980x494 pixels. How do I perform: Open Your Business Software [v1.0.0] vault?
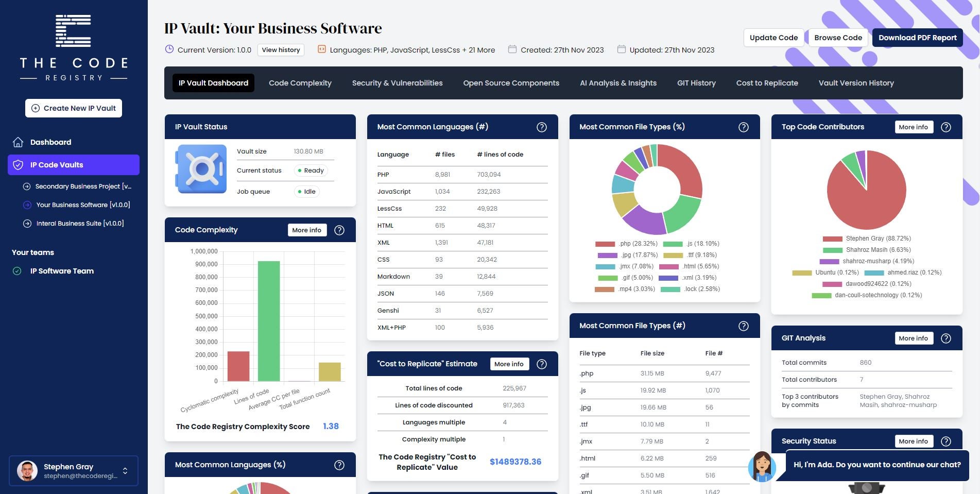point(83,205)
